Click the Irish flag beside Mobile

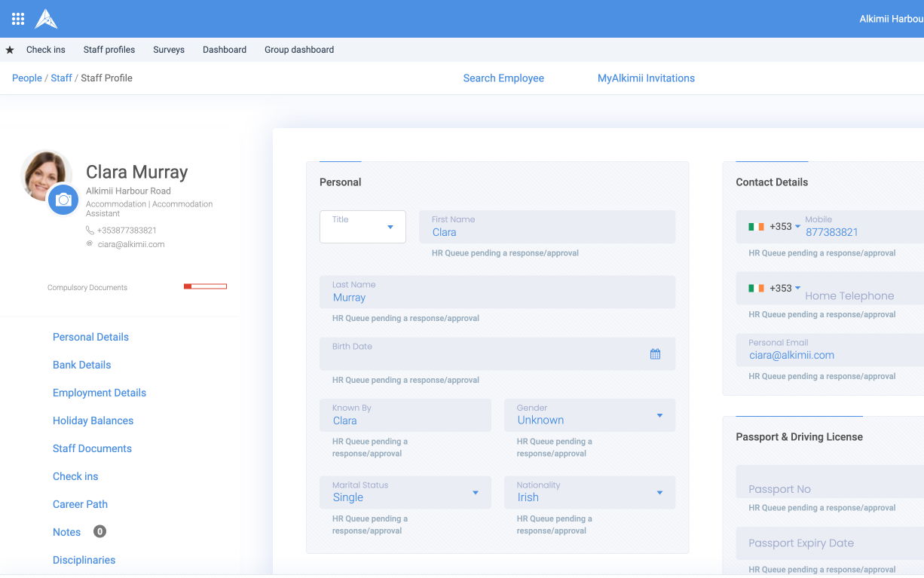click(x=756, y=227)
